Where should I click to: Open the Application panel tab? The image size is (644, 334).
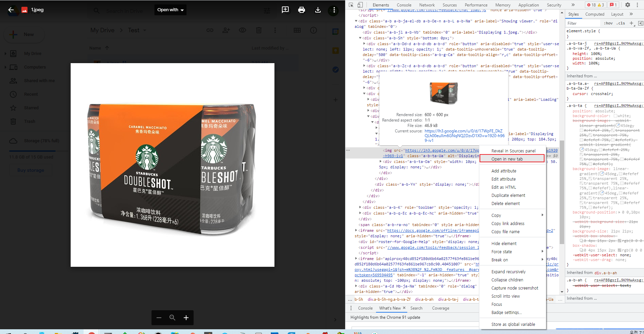pos(529,5)
